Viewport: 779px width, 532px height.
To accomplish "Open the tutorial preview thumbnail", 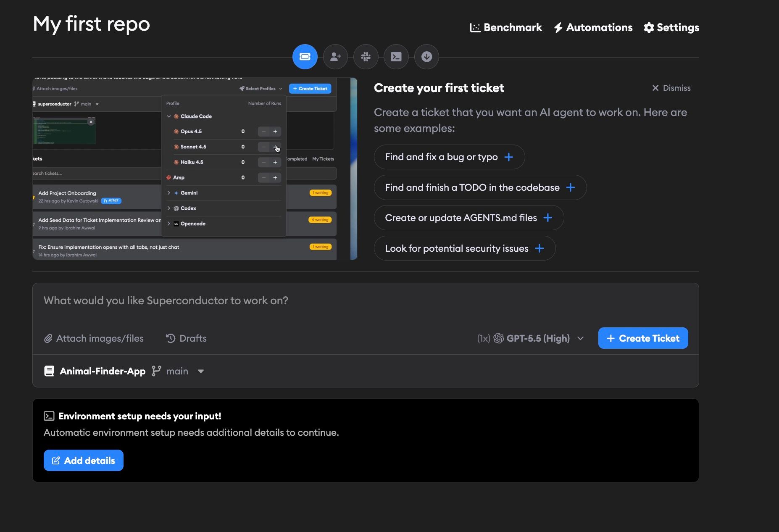I will pyautogui.click(x=195, y=169).
